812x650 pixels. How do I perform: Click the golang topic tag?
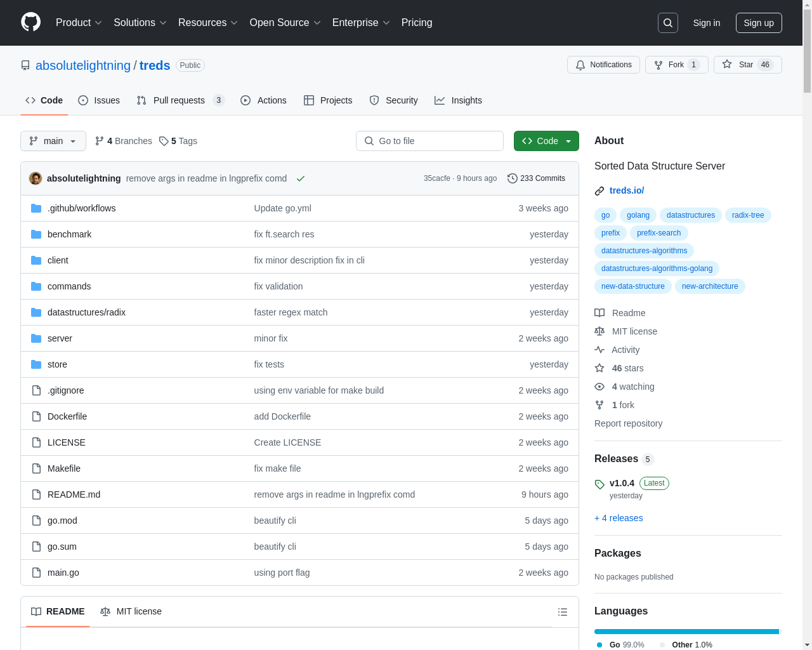pos(638,215)
